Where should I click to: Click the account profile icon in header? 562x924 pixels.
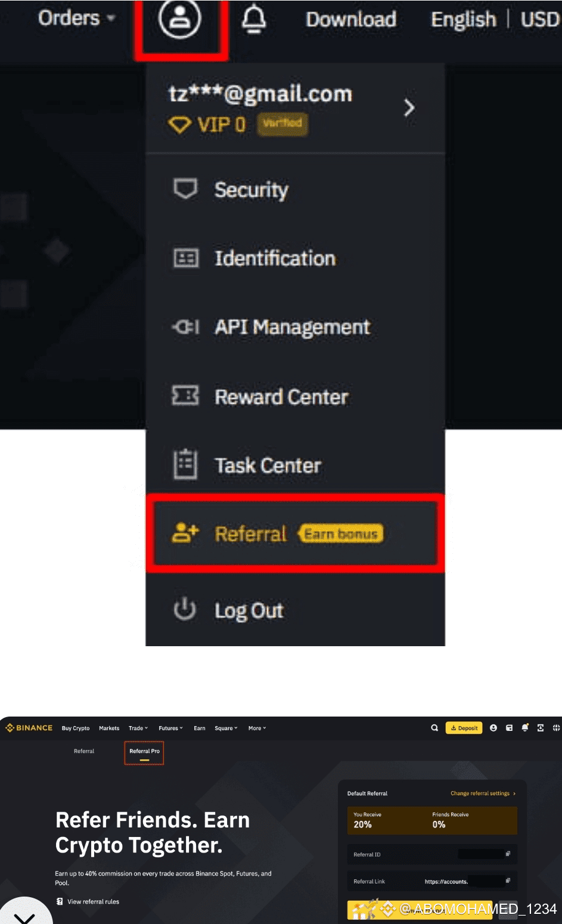pos(180,18)
